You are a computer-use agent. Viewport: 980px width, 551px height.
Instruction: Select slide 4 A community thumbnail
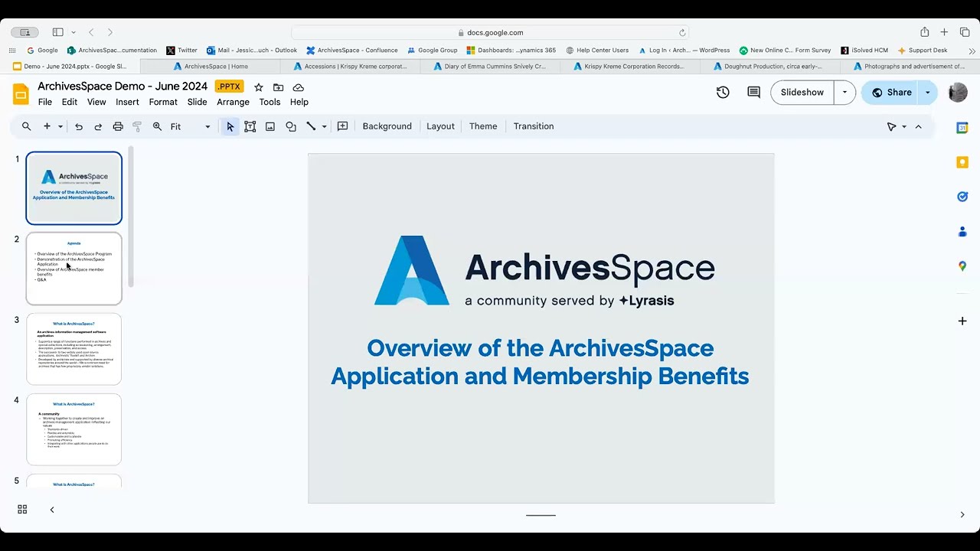pos(74,429)
